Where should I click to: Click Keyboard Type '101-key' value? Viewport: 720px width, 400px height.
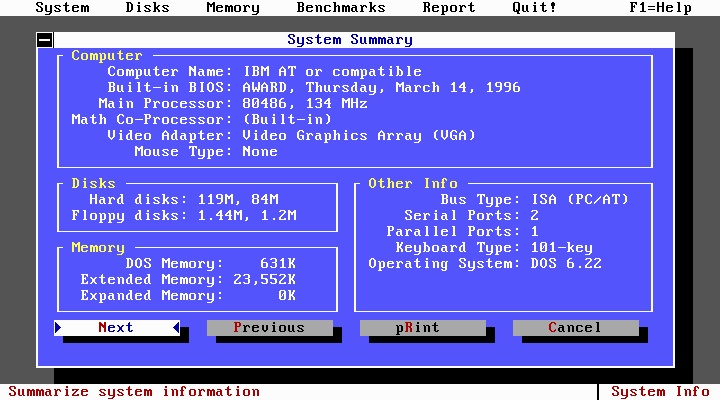(562, 248)
